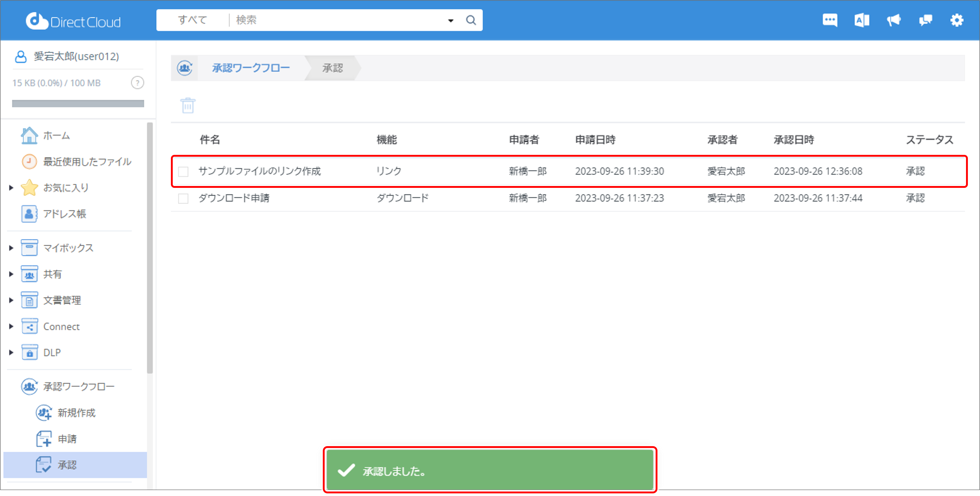The height and width of the screenshot is (496, 980).
Task: Click the ステータス column header
Action: point(929,140)
